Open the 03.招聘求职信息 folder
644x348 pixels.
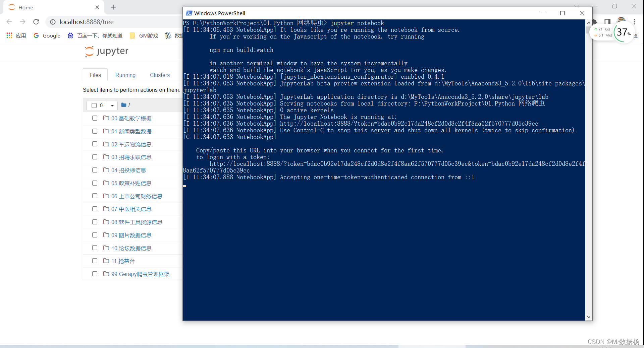pyautogui.click(x=131, y=157)
